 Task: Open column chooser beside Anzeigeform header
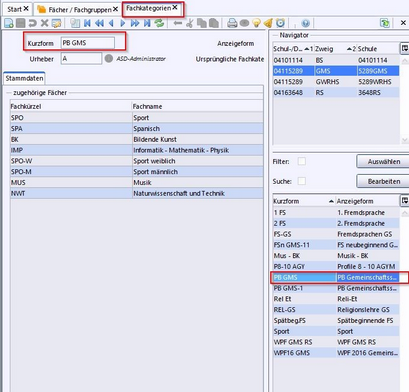(x=404, y=201)
